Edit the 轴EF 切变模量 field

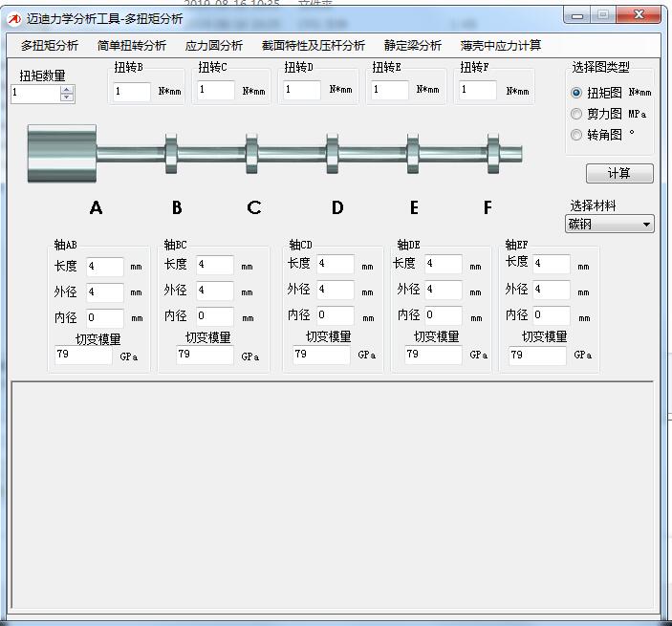pyautogui.click(x=537, y=356)
